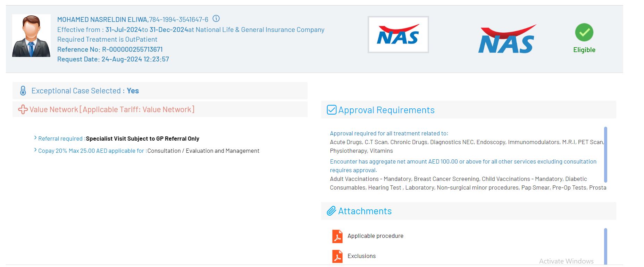644x267 pixels.
Task: Click the Approval Requirements section header
Action: pos(386,110)
